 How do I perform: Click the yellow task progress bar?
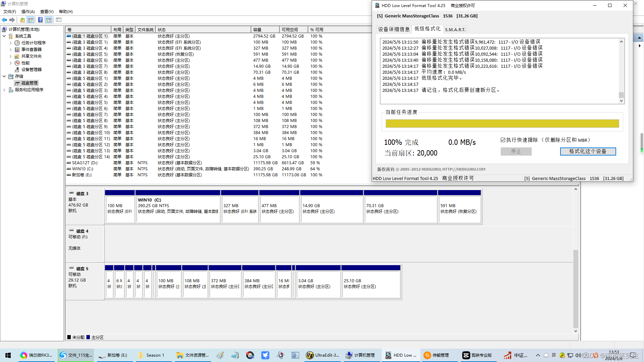tap(502, 123)
